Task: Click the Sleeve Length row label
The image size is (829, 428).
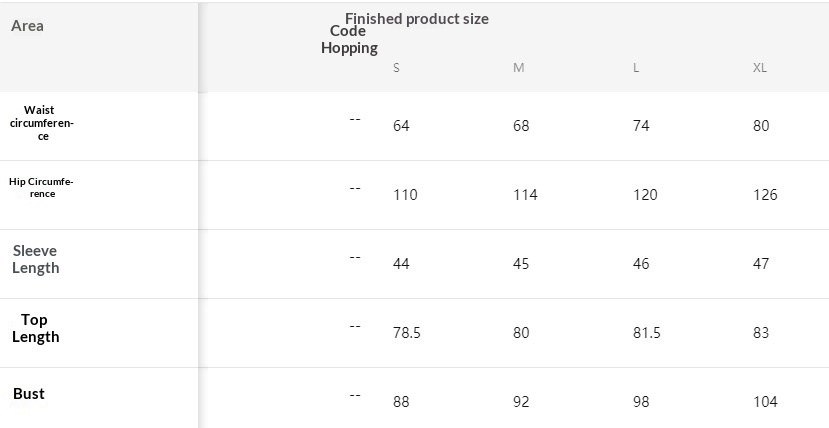Action: tap(35, 259)
